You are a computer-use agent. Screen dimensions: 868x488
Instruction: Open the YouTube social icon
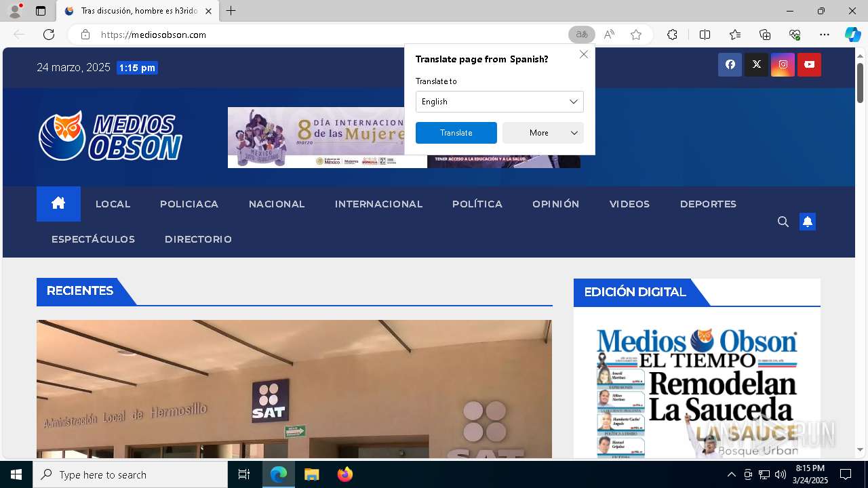809,64
